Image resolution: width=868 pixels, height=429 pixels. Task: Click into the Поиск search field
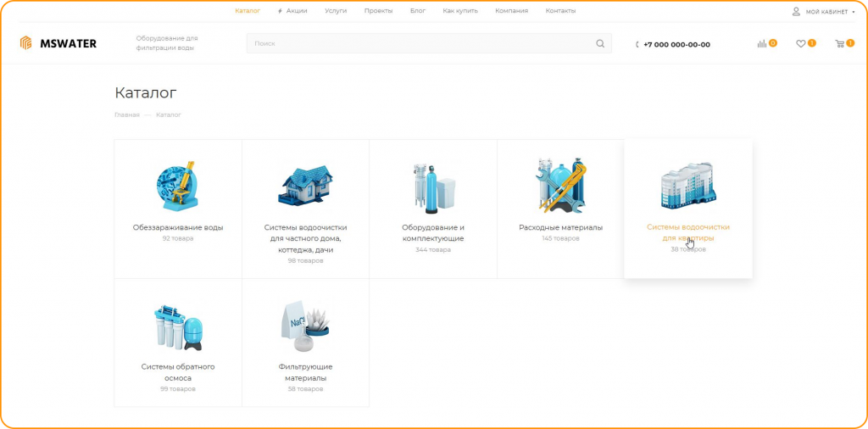(420, 44)
